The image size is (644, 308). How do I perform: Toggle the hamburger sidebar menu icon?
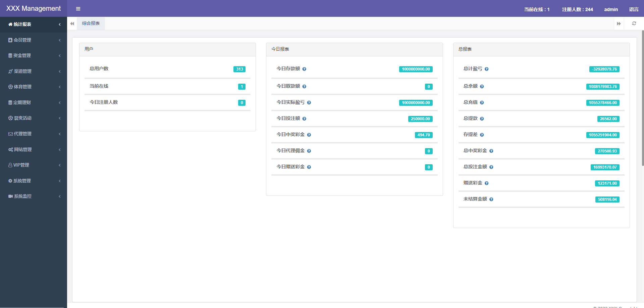pyautogui.click(x=78, y=9)
